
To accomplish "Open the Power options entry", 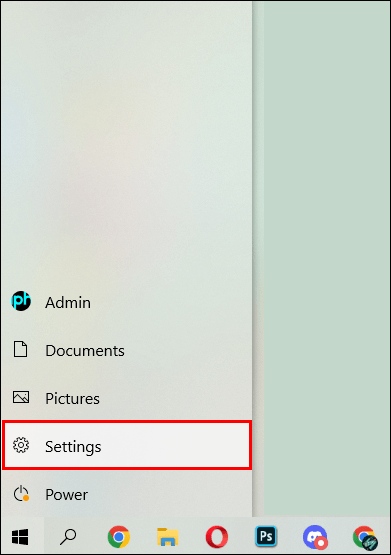I will point(127,494).
